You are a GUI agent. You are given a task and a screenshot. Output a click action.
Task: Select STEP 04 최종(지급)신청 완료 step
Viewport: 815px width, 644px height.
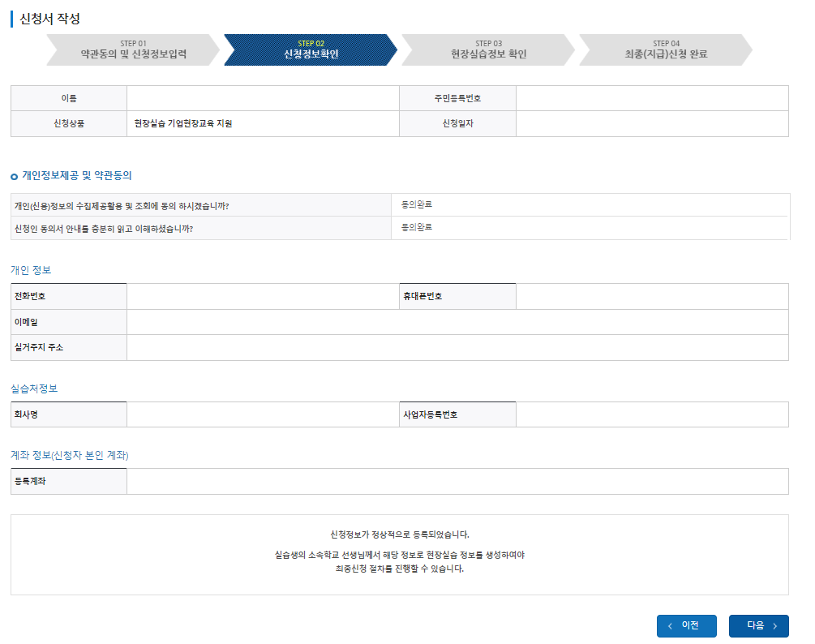pyautogui.click(x=666, y=50)
